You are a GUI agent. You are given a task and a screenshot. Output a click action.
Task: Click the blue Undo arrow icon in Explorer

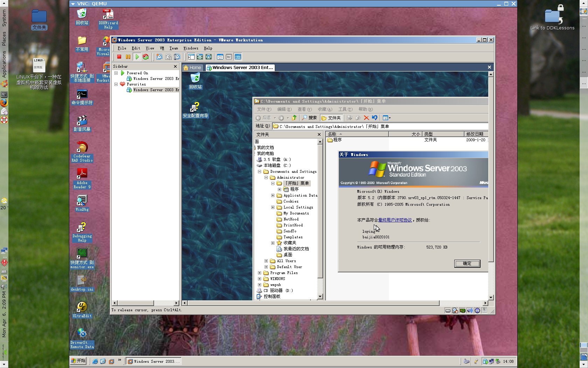pyautogui.click(x=375, y=118)
